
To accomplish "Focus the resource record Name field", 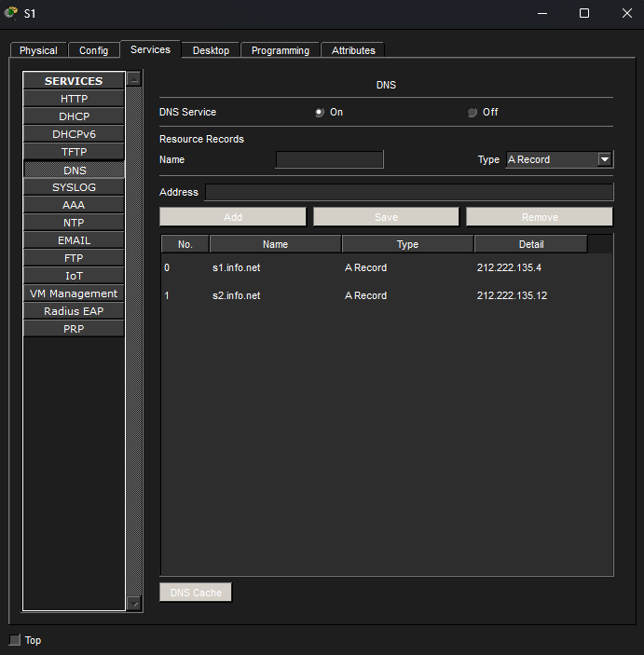I will click(329, 159).
